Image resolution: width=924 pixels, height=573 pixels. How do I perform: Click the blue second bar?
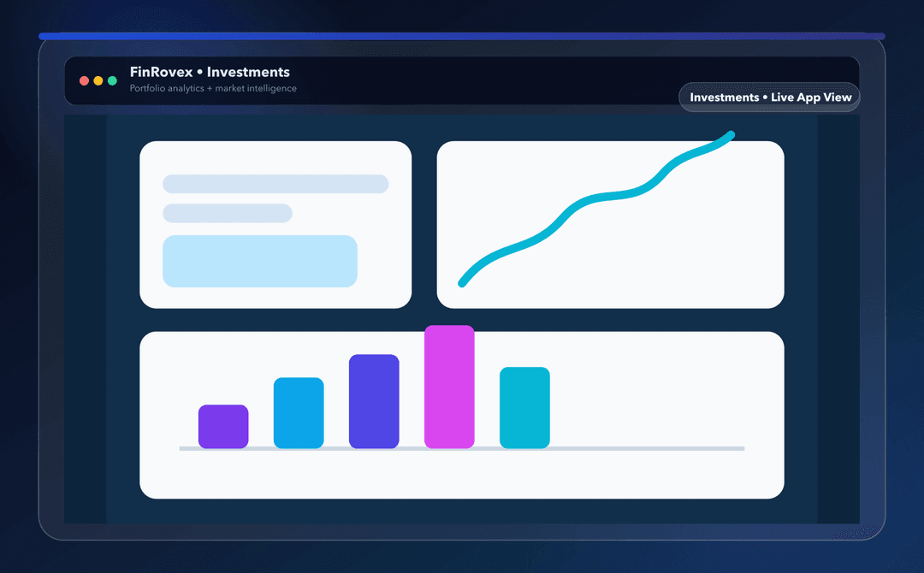298,412
